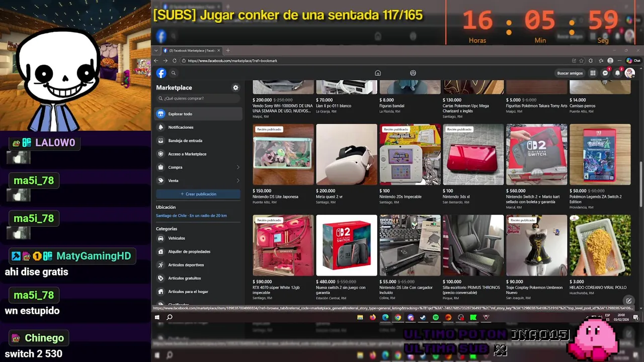Open Nintendo Switch 2 + Mario kart listing
644x362 pixels.
(x=537, y=154)
